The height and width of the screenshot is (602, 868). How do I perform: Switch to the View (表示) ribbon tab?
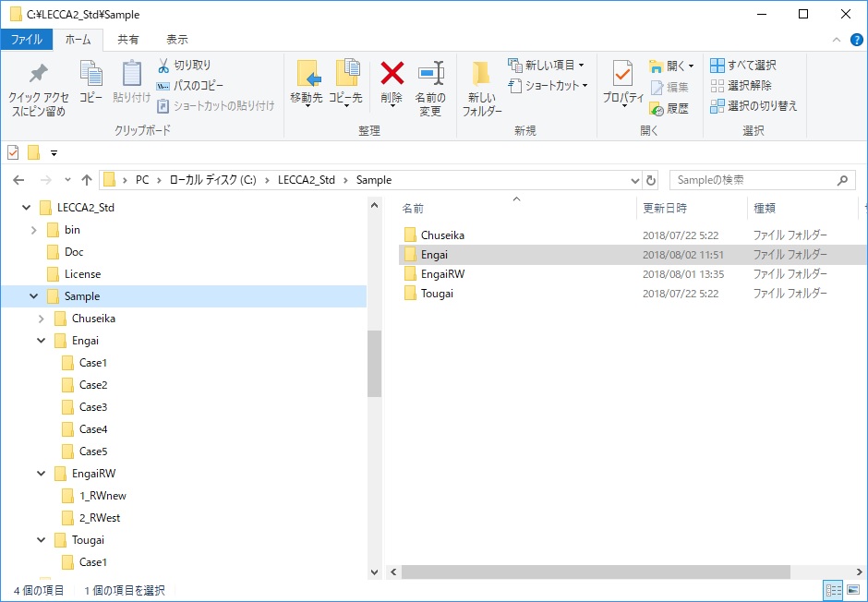[x=176, y=40]
